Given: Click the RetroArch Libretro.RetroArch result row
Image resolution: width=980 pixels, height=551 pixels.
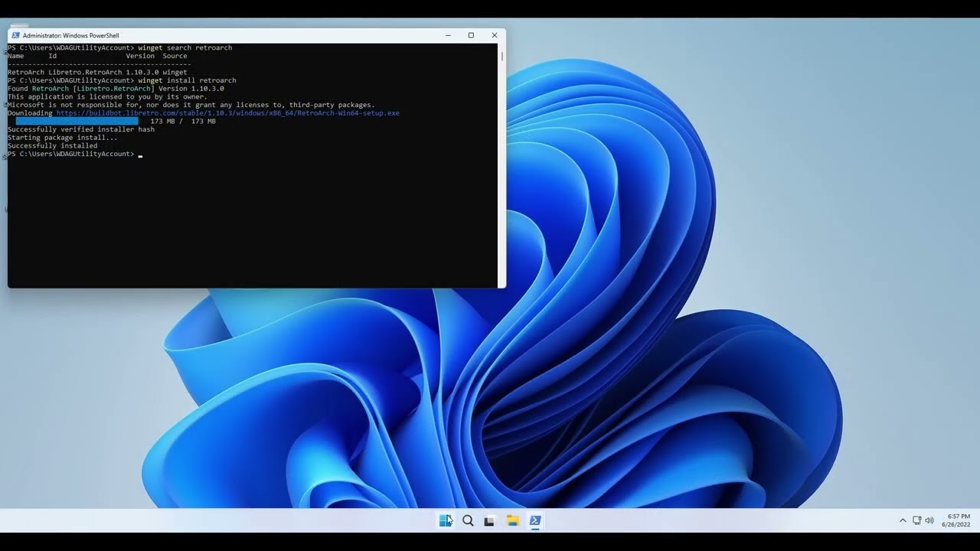Looking at the screenshot, I should (97, 72).
